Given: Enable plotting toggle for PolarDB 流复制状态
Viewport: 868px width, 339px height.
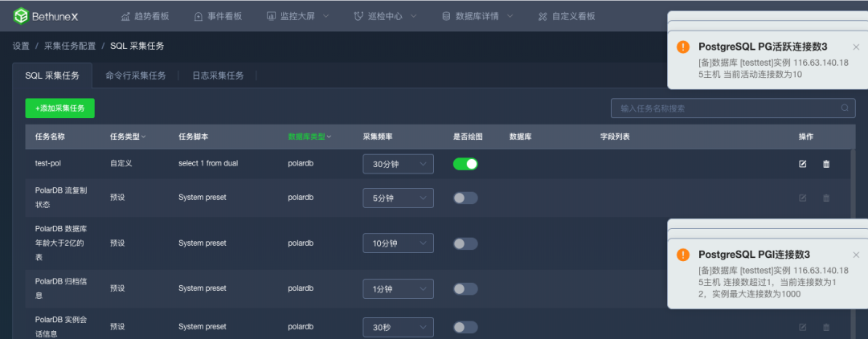Looking at the screenshot, I should click(x=465, y=198).
